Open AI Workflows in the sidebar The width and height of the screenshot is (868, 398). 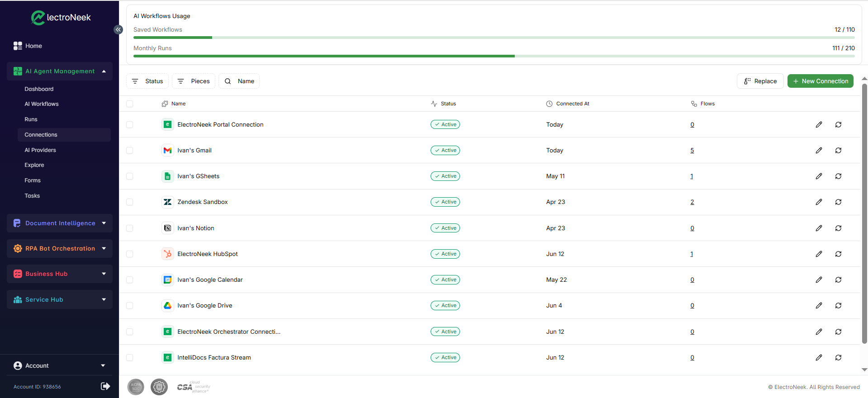(x=42, y=104)
